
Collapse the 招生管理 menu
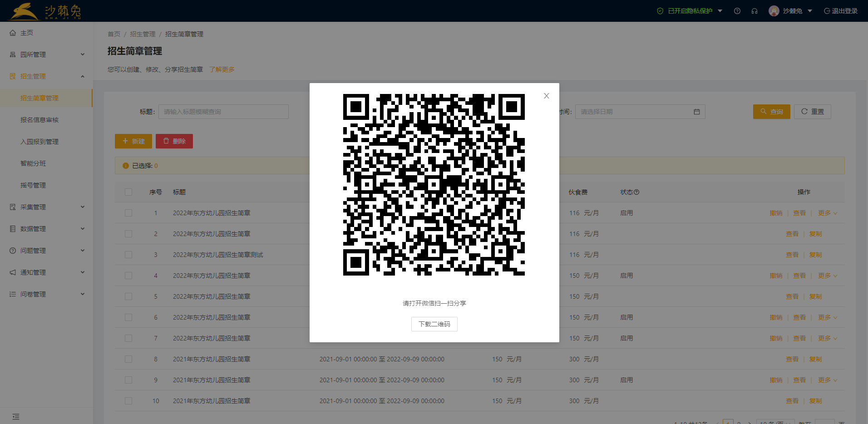[83, 76]
